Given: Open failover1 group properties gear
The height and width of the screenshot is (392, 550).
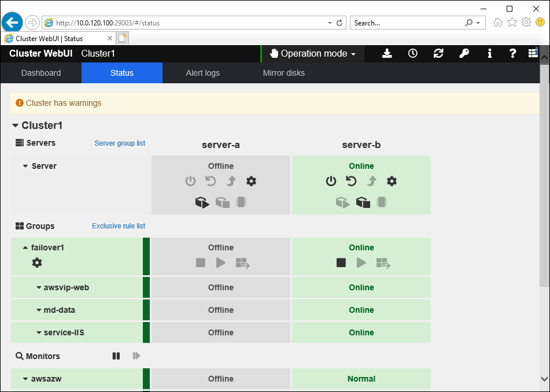Looking at the screenshot, I should [x=37, y=263].
